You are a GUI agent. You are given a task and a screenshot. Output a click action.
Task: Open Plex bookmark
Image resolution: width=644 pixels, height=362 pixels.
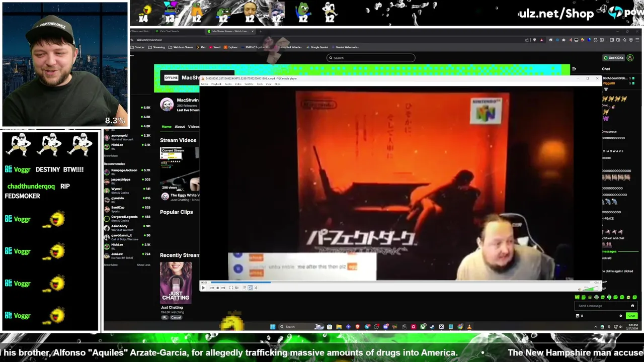(x=201, y=47)
